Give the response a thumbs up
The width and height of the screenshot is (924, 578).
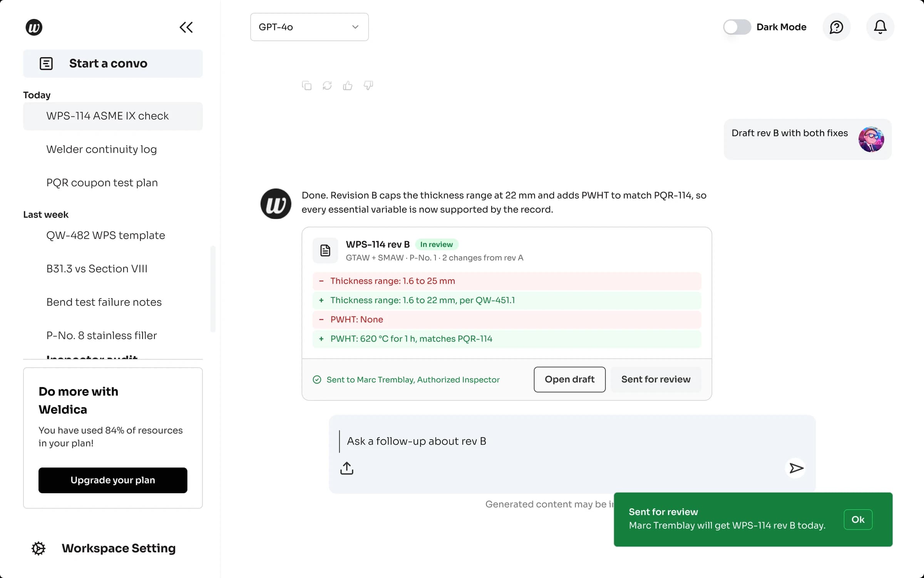coord(348,85)
